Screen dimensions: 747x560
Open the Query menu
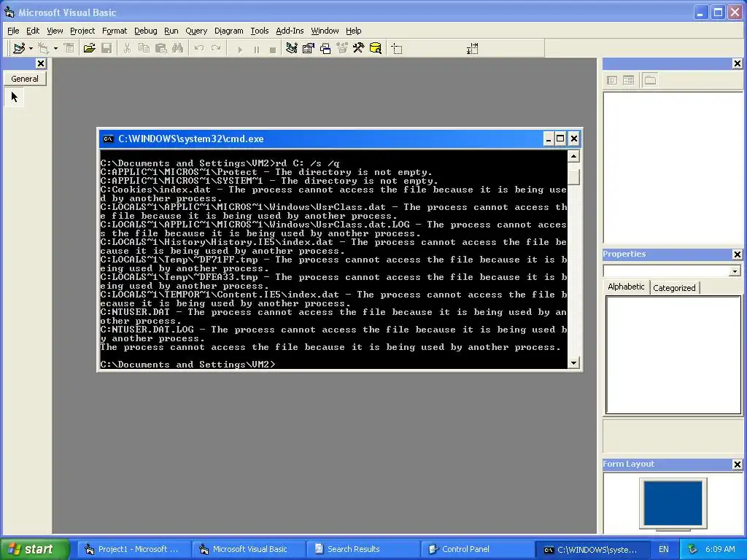(196, 31)
